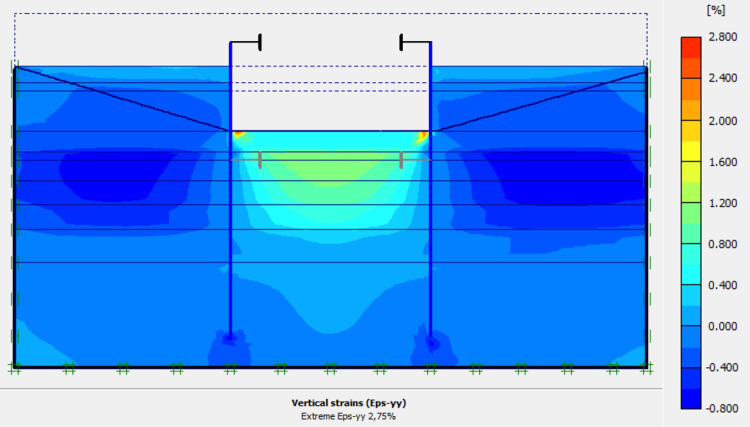Pick the red top band of legend
This screenshot has height=427, width=750.
(x=691, y=48)
